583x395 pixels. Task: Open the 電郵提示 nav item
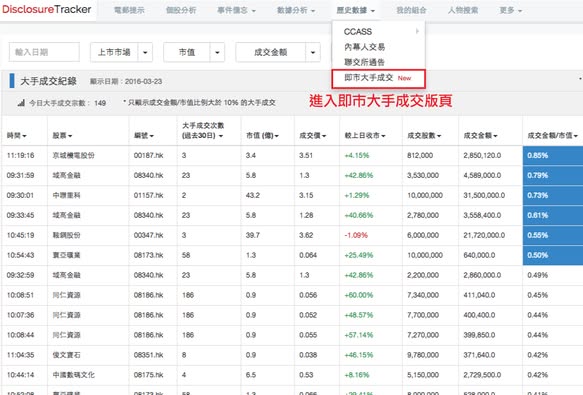click(129, 10)
